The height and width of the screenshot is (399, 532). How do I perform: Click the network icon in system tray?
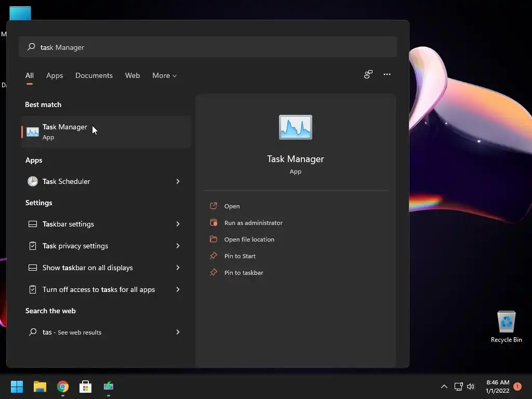(x=458, y=387)
